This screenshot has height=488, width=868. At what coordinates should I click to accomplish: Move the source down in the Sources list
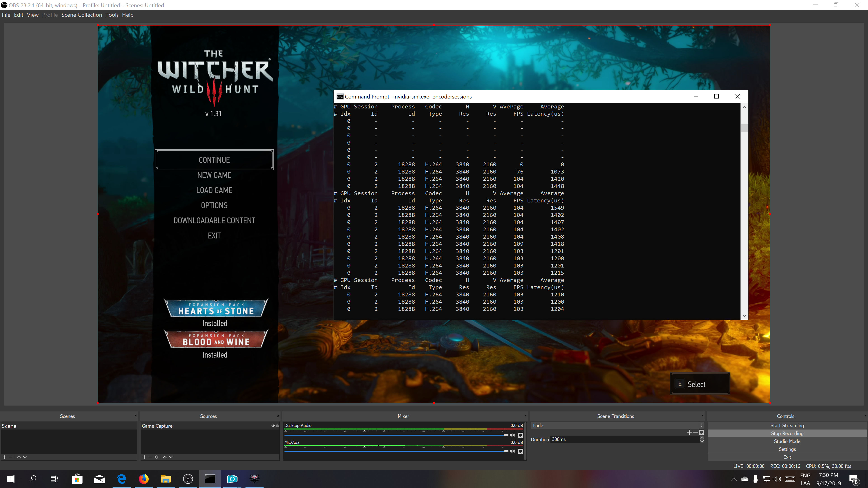170,457
